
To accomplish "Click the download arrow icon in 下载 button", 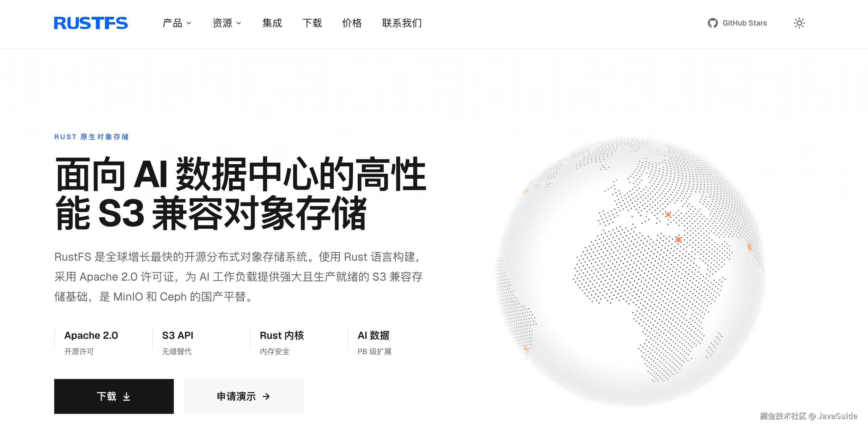I will point(126,397).
